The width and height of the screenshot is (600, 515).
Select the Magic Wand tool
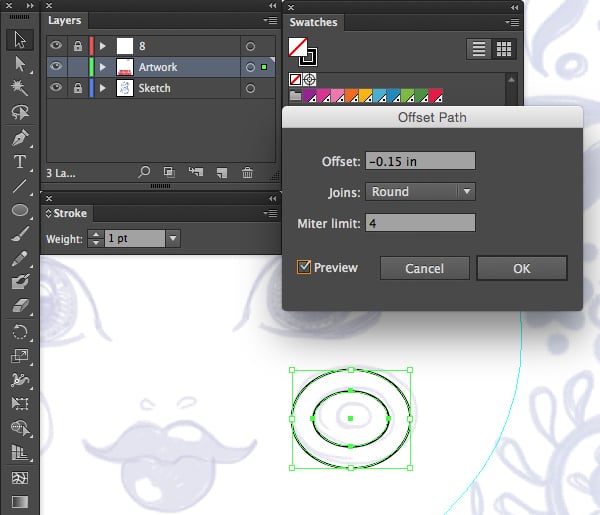coord(20,88)
